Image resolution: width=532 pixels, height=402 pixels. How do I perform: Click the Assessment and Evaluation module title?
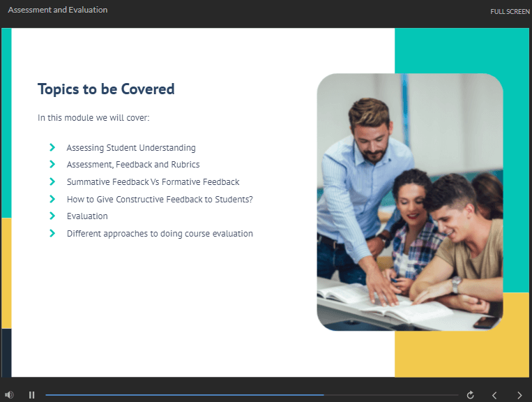click(x=58, y=10)
